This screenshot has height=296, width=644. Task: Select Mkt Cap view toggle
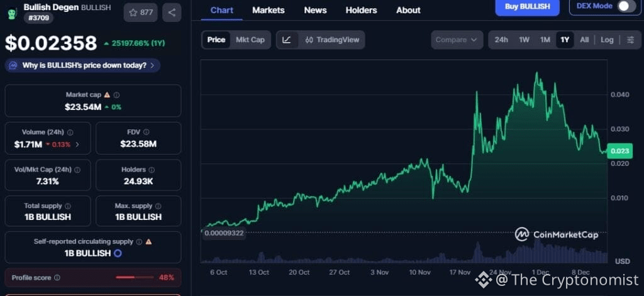[x=250, y=40]
